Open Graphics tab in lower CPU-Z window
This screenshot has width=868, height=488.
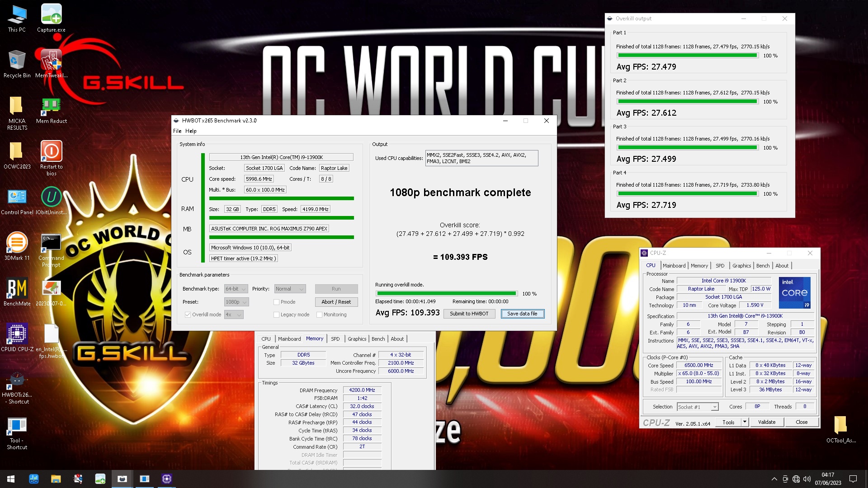357,339
